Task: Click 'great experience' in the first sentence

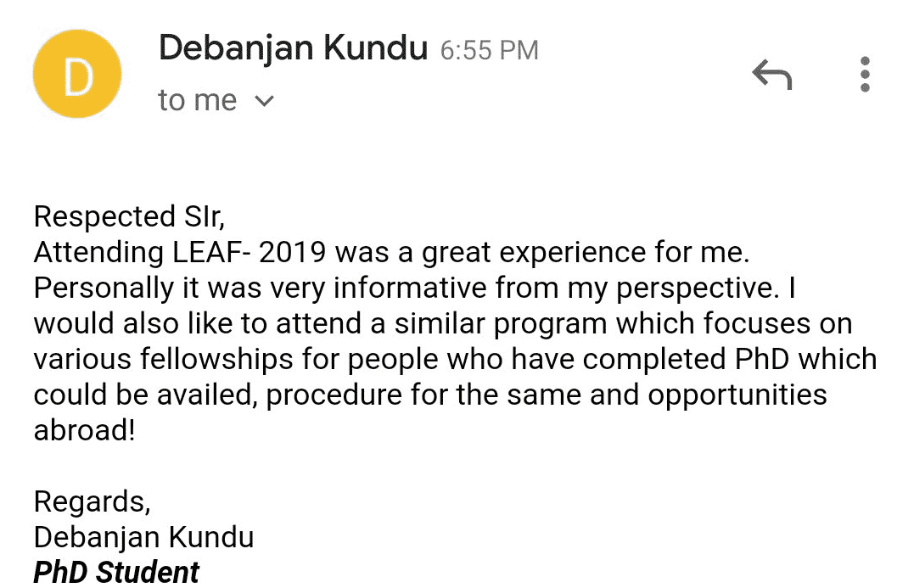Action: 533,252
